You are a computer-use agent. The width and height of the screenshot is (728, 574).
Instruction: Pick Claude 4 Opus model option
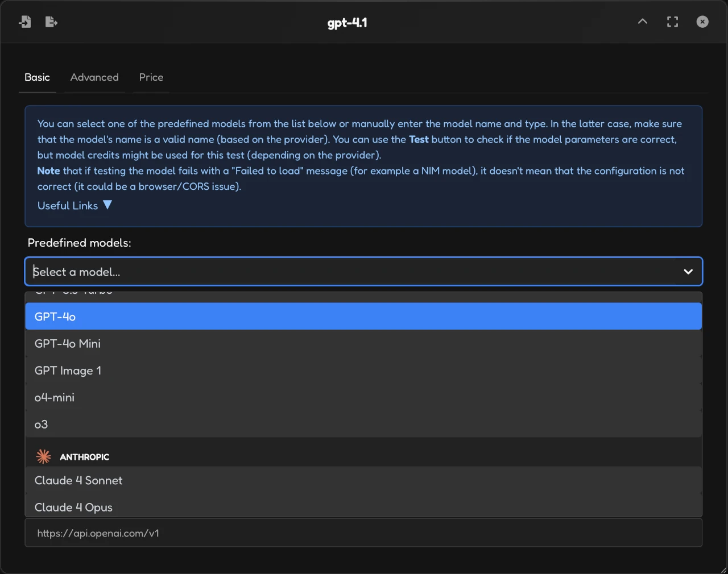pyautogui.click(x=363, y=507)
